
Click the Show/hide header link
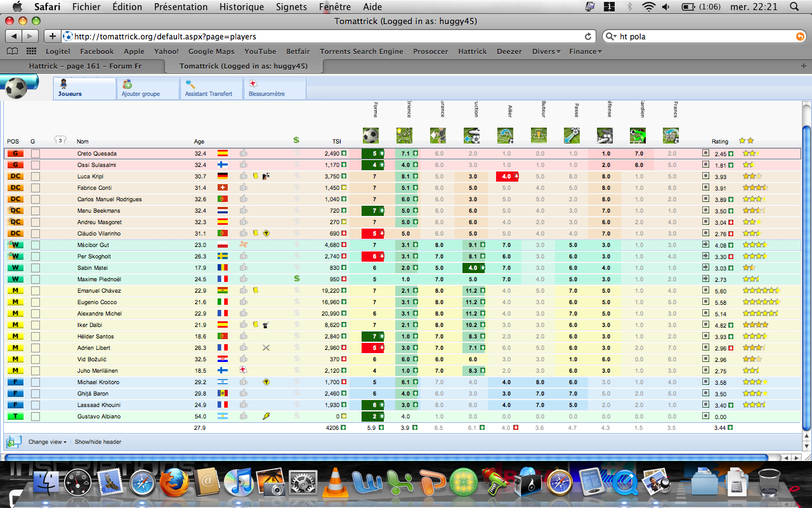(98, 442)
